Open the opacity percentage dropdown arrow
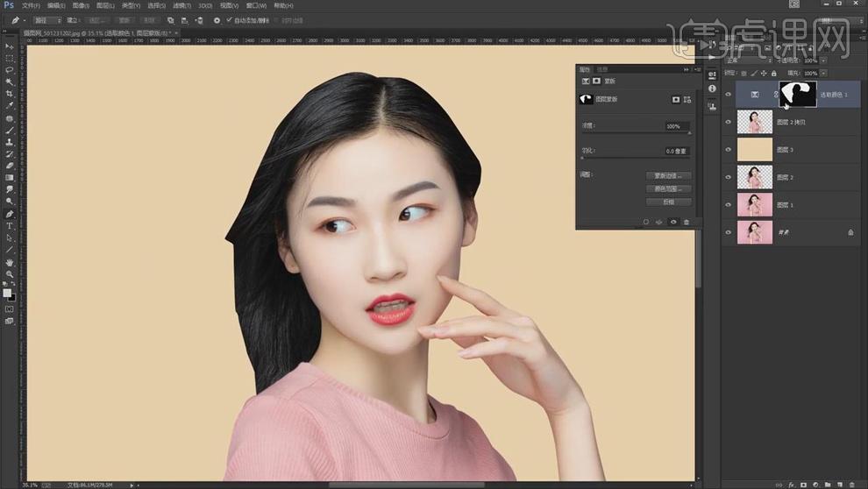 pyautogui.click(x=823, y=60)
